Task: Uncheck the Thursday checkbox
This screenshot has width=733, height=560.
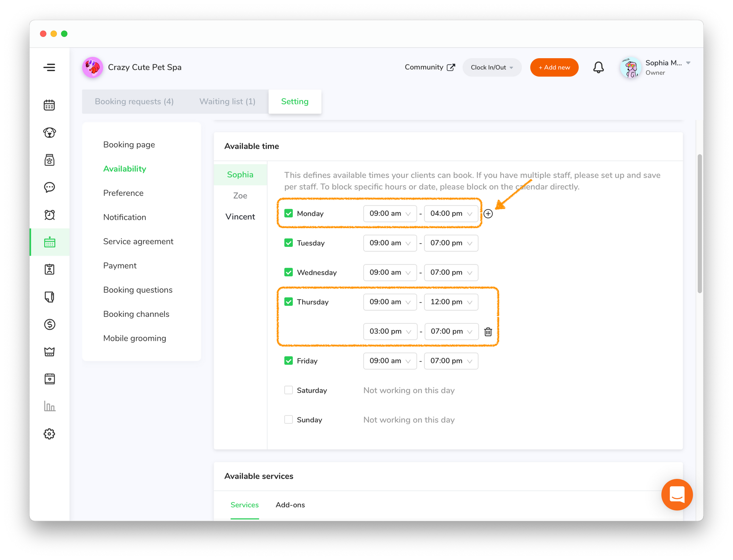Action: coord(288,302)
